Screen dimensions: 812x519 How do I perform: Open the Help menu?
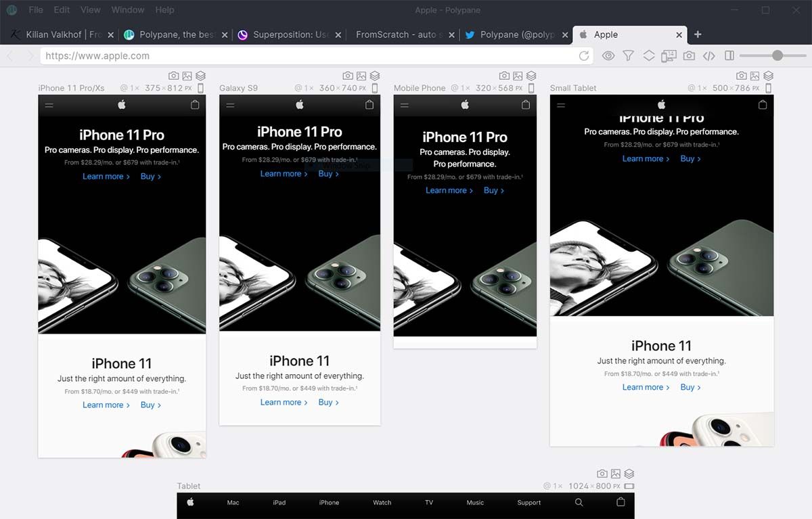click(164, 10)
